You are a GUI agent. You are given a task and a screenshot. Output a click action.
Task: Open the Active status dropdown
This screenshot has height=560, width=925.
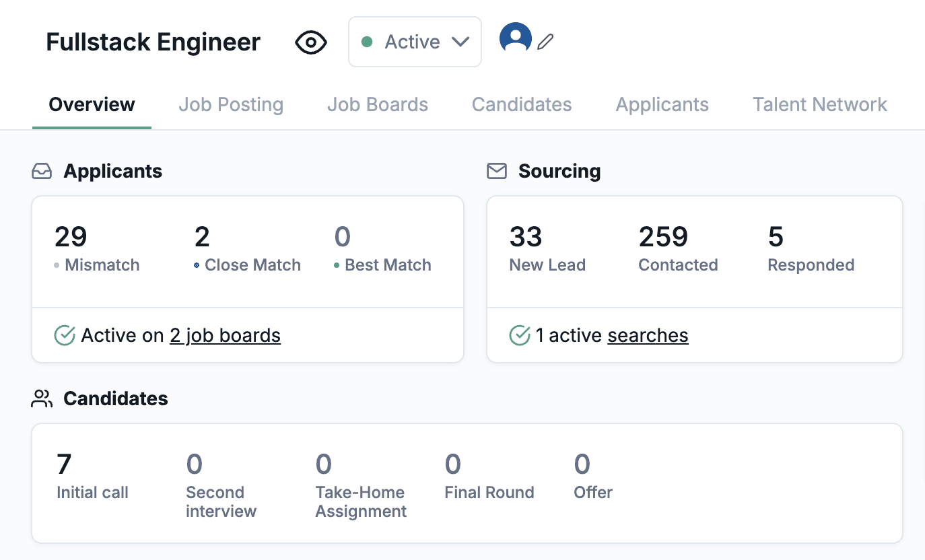pyautogui.click(x=415, y=42)
